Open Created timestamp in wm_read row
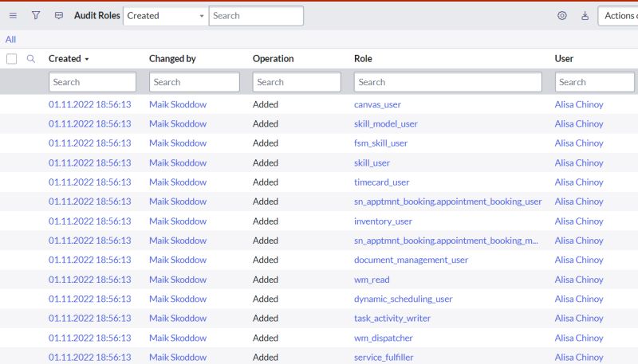This screenshot has width=638, height=364. 90,280
